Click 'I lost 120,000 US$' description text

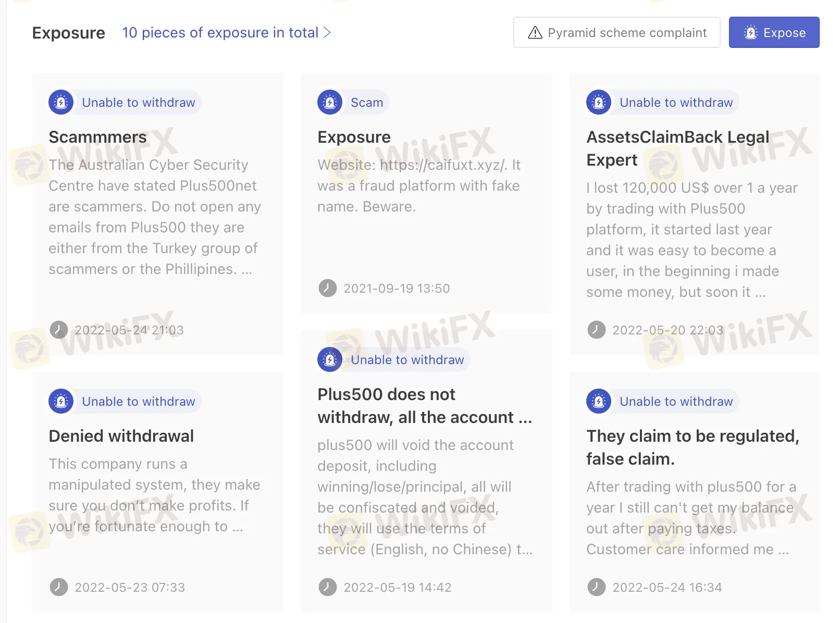pos(692,240)
